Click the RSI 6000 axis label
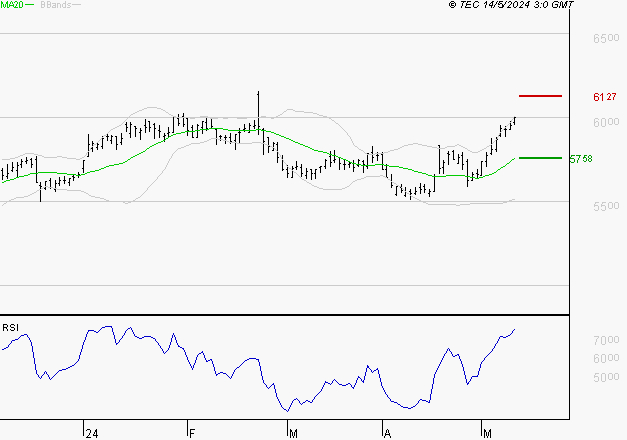 pyautogui.click(x=606, y=358)
